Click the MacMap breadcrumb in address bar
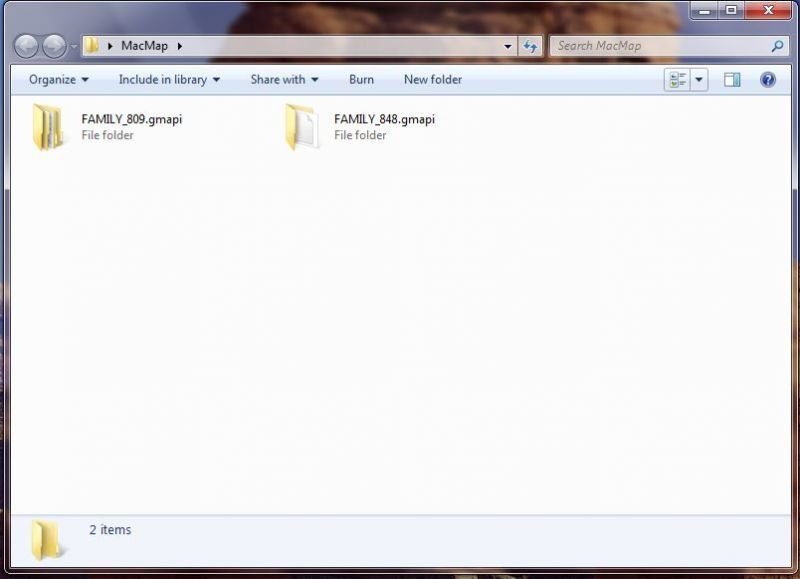This screenshot has height=579, width=800. point(144,46)
